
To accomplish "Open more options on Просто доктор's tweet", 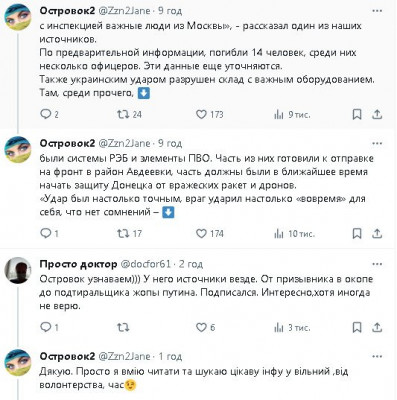I will coord(377,264).
